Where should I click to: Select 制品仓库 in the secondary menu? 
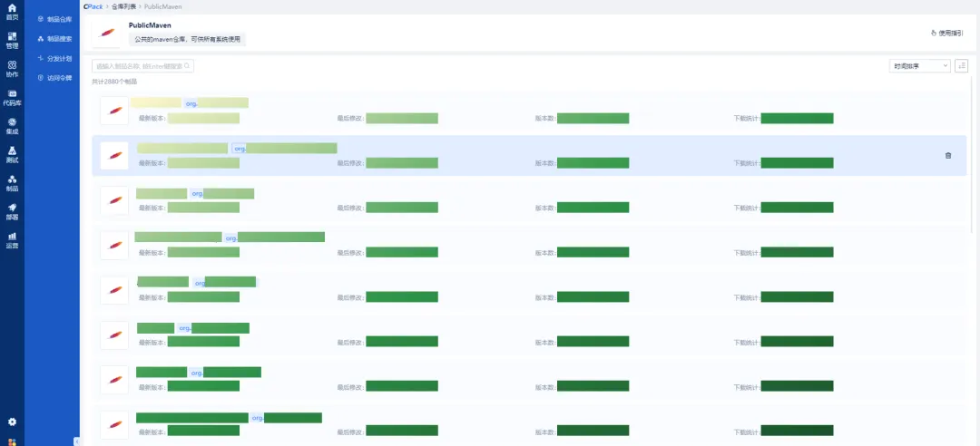point(55,19)
